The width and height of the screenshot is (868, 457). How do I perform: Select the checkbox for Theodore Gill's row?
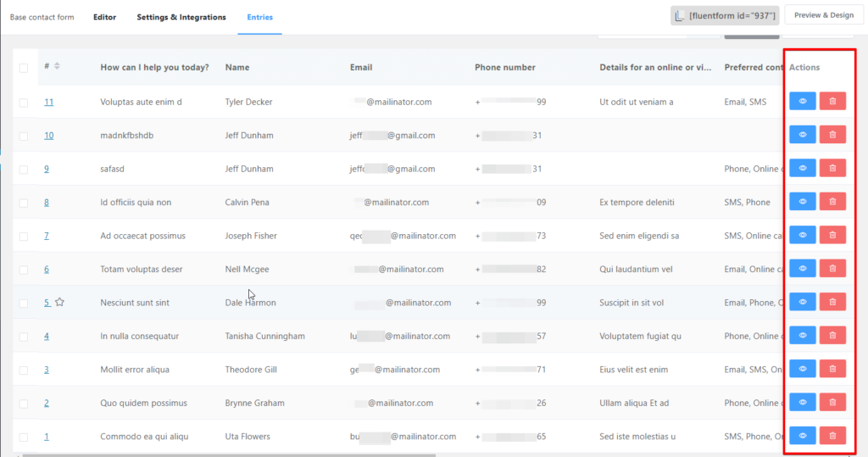coord(23,370)
